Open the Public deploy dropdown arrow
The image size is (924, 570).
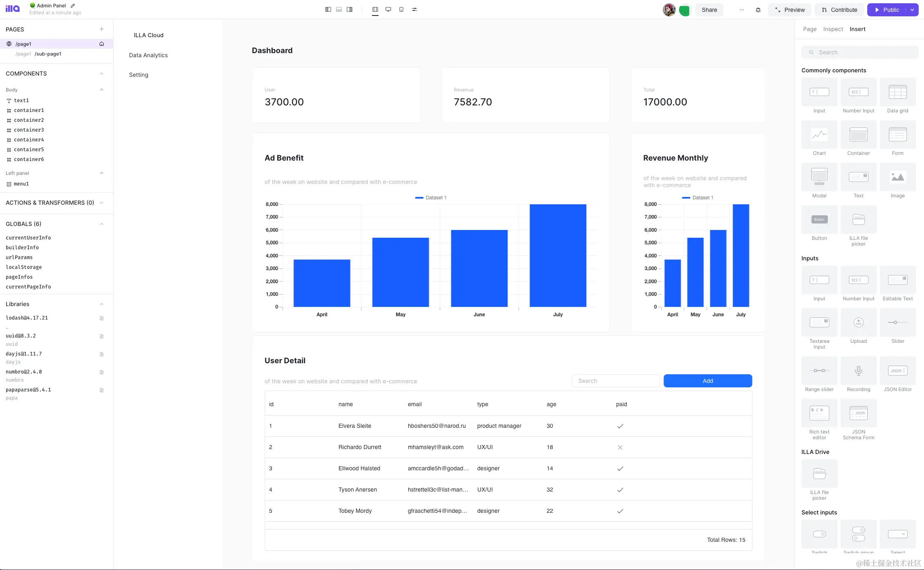pos(912,9)
